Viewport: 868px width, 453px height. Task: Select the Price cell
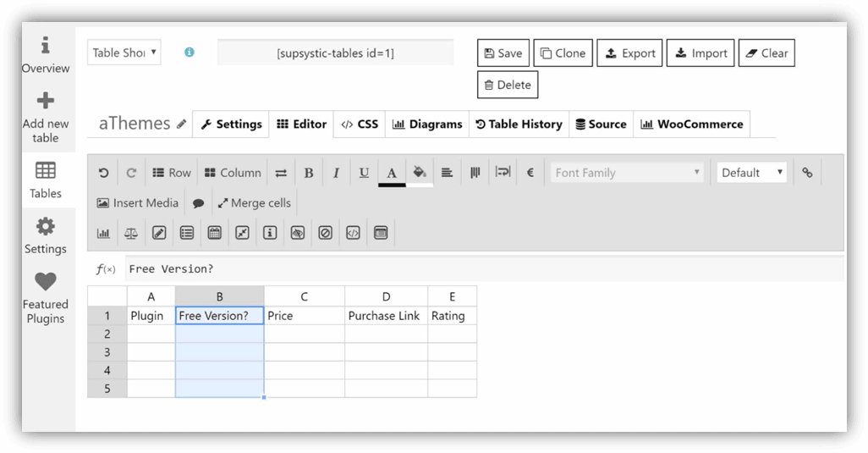pos(305,316)
